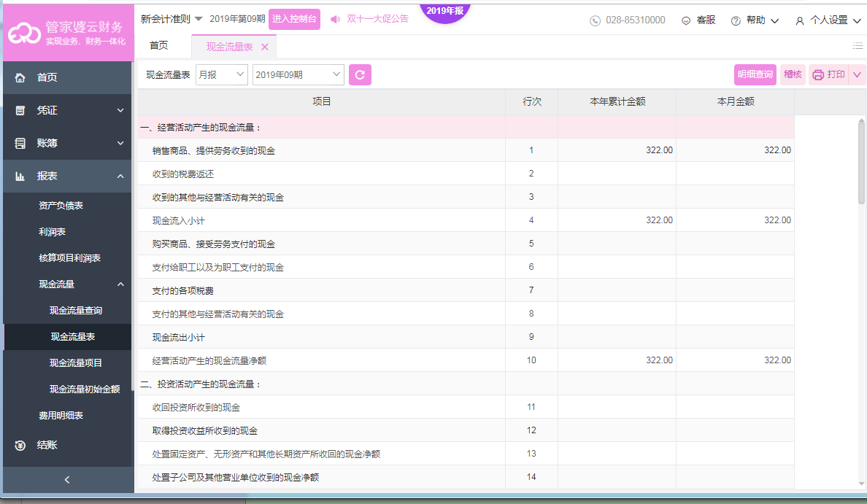The width and height of the screenshot is (867, 504).
Task: Switch to the 首页 tab
Action: [x=158, y=46]
